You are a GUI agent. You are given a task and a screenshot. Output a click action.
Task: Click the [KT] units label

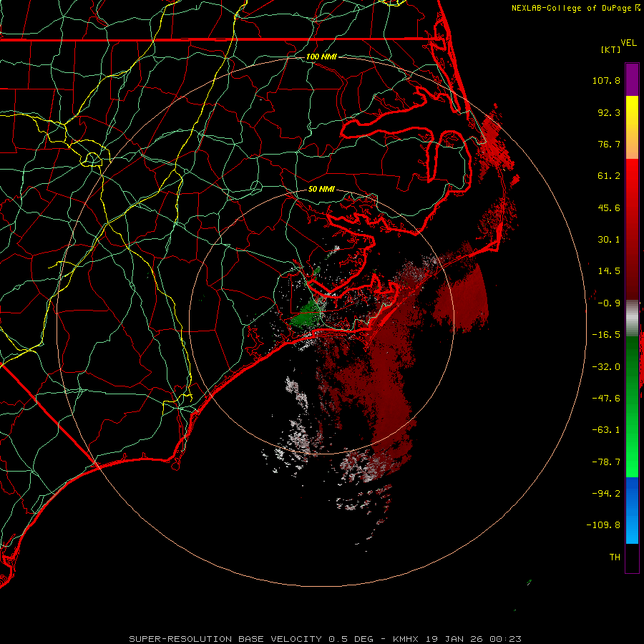[611, 49]
